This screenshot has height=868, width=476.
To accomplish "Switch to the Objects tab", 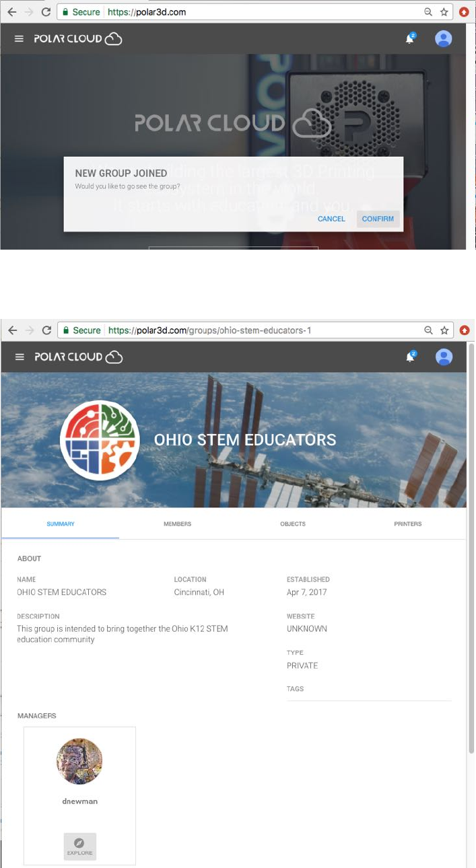I will (x=293, y=523).
